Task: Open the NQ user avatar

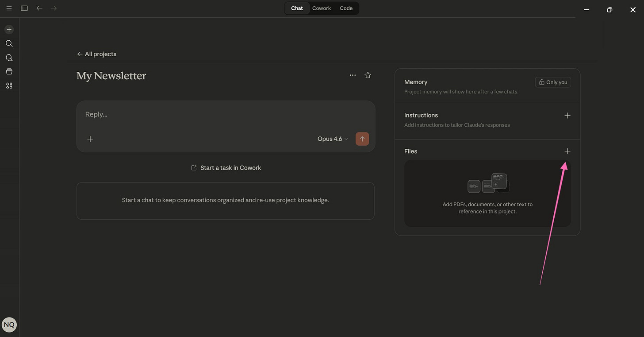Action: coord(9,325)
